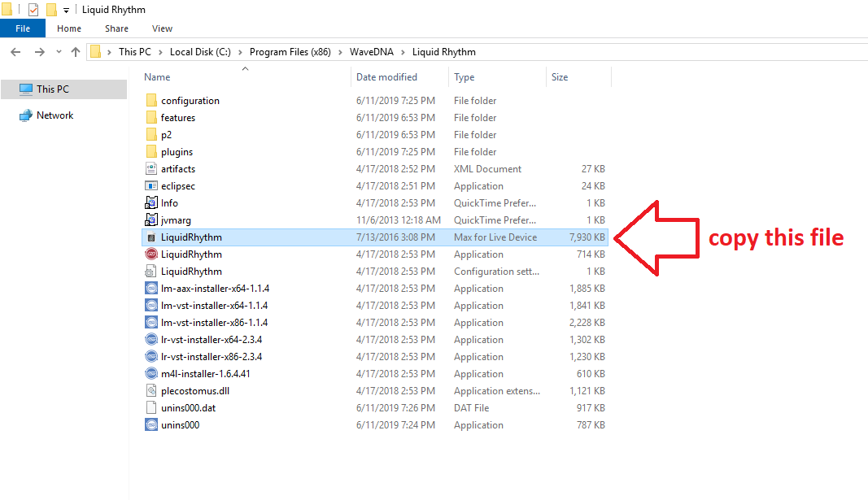Switch to the Home ribbon tab
Screen dimensions: 868x500
[69, 28]
